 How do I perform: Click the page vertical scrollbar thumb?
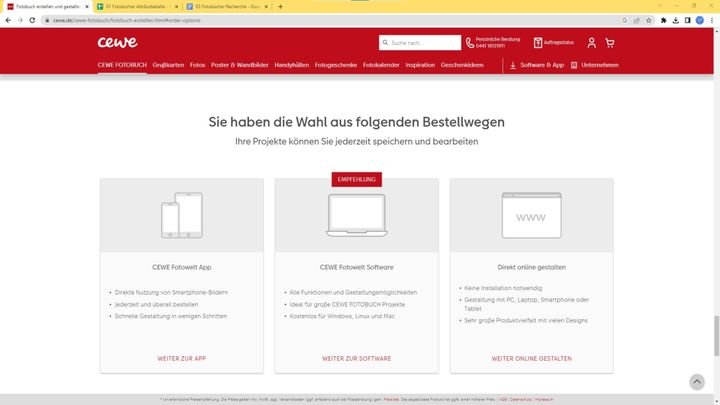(716, 336)
